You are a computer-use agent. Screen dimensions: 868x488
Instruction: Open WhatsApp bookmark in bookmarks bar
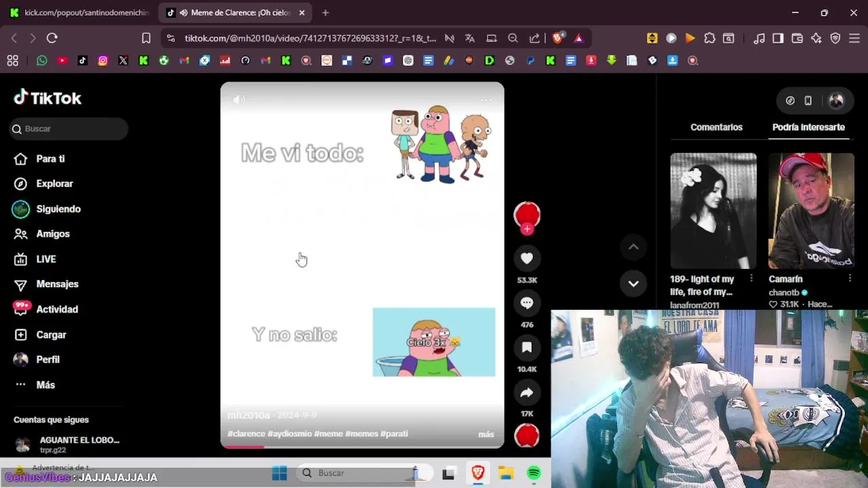42,60
